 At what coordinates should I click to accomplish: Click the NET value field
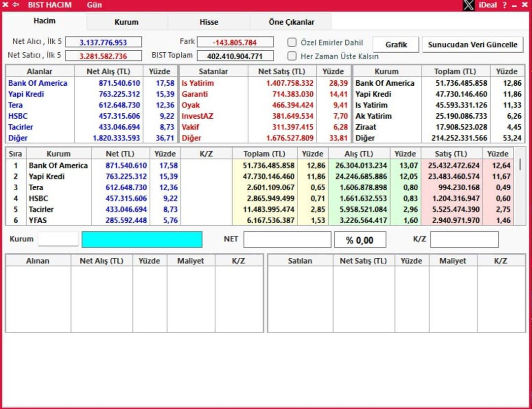click(x=287, y=239)
